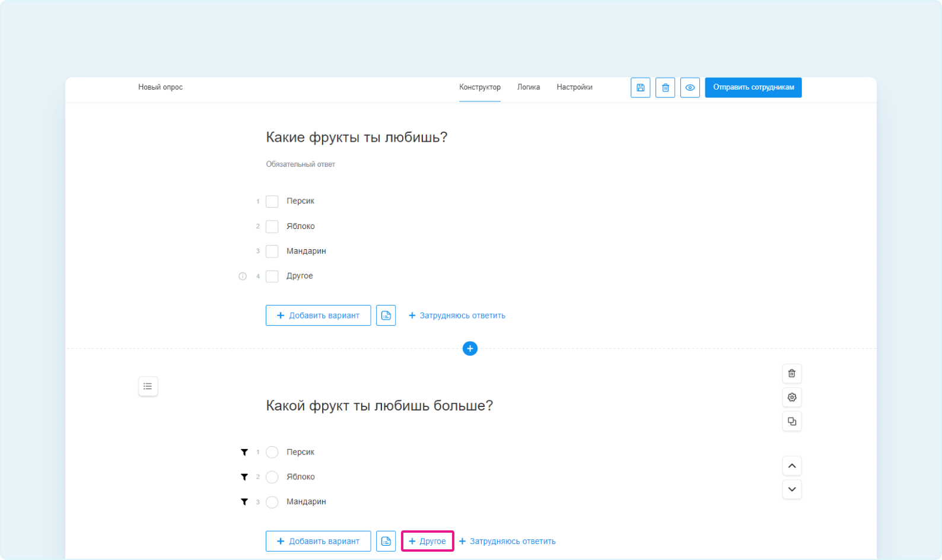Viewport: 942px width, 560px height.
Task: Click filter icon next to radio Яблоко
Action: [244, 477]
